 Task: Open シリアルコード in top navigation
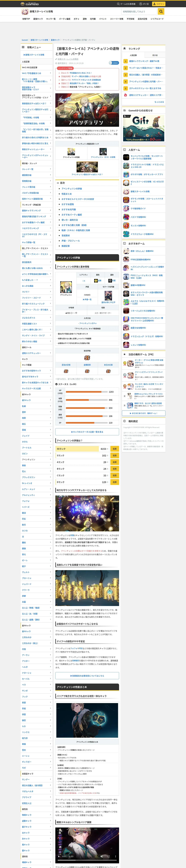[157, 19]
